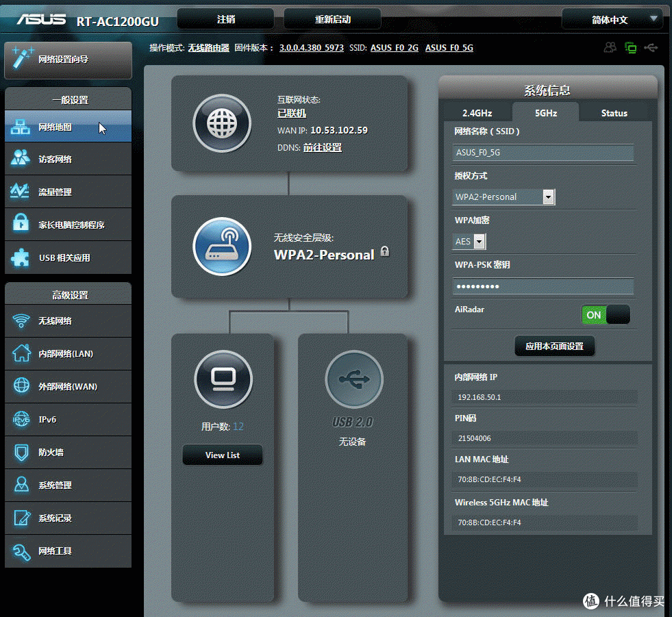672x617 pixels.
Task: Open 家长电脑控制程序 parental control lock icon
Action: pos(20,223)
